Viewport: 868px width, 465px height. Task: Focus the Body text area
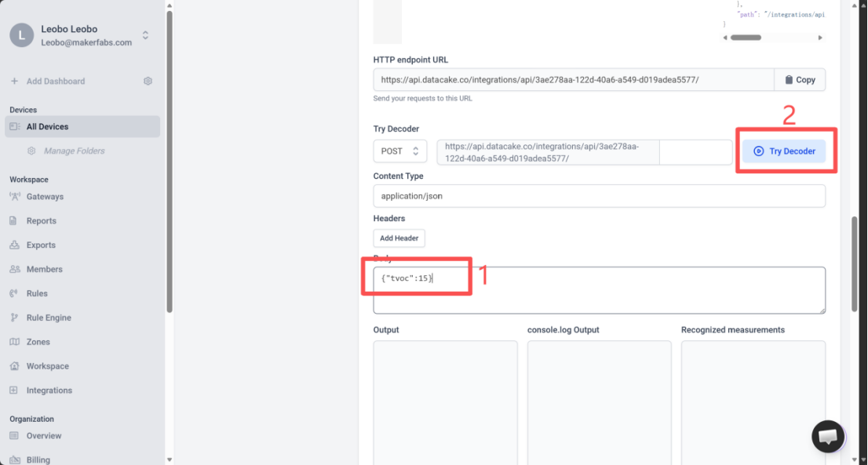pyautogui.click(x=600, y=290)
